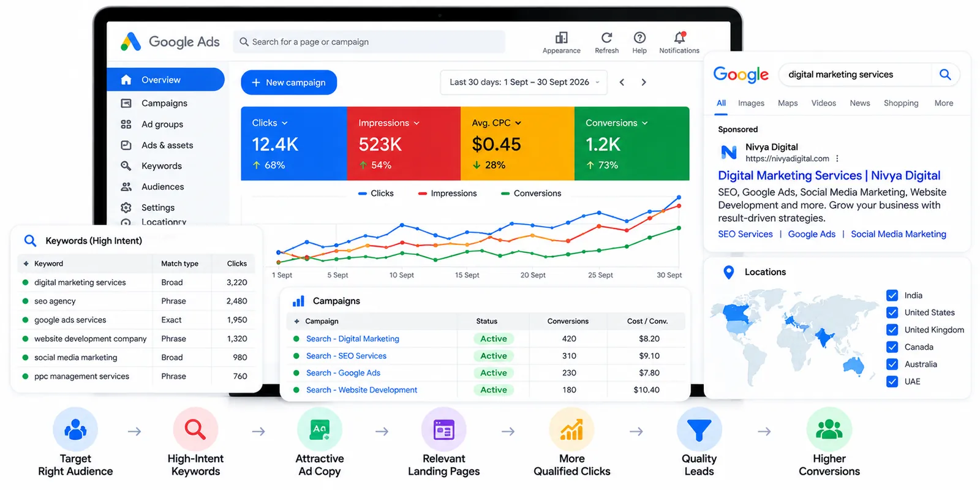Click the SEO Services sitelink
The image size is (980, 490).
(x=745, y=234)
